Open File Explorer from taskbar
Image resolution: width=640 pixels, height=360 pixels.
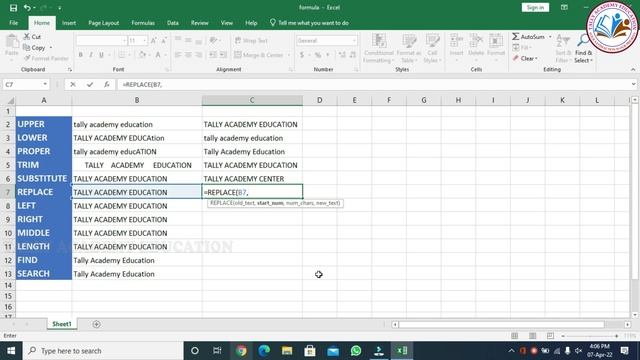pos(287,351)
